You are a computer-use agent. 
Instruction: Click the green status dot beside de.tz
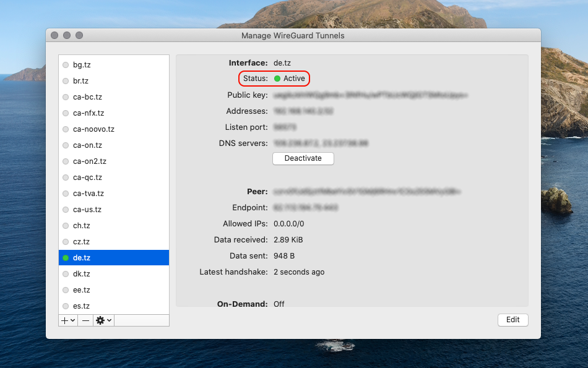66,258
